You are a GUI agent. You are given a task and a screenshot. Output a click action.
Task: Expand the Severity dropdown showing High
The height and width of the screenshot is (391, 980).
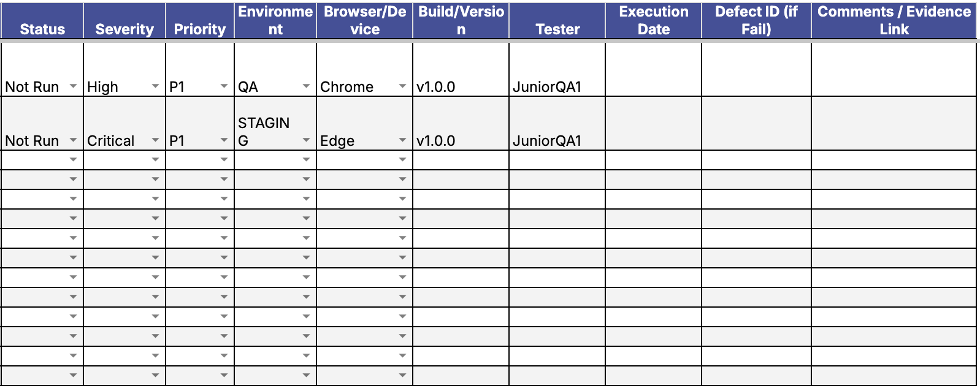[x=155, y=86]
